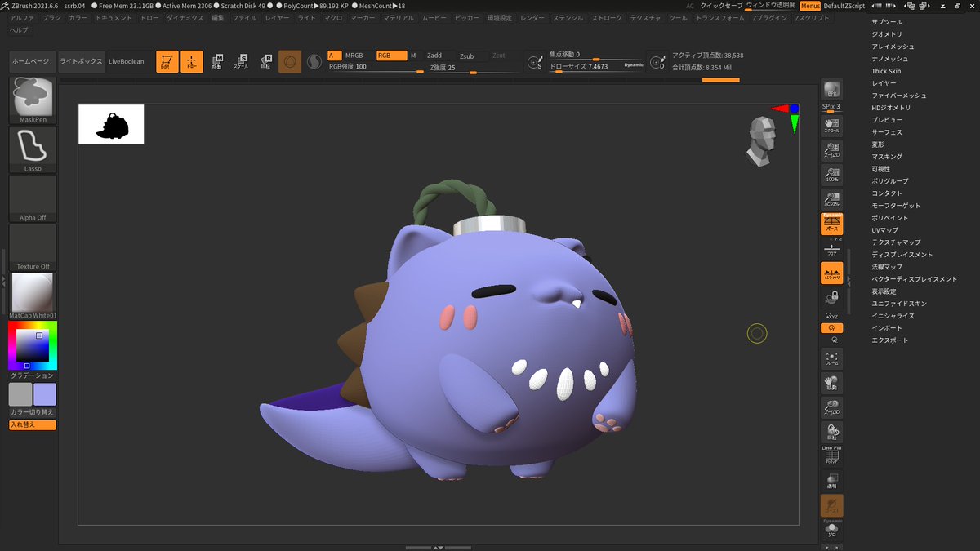Click the 入れ替え swap colors button
The image size is (980, 551).
(x=33, y=424)
